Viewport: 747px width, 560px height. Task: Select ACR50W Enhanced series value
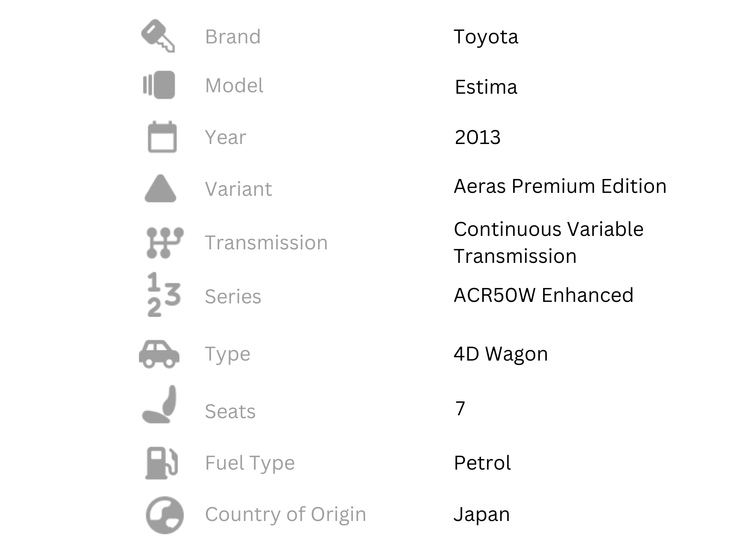tap(543, 295)
